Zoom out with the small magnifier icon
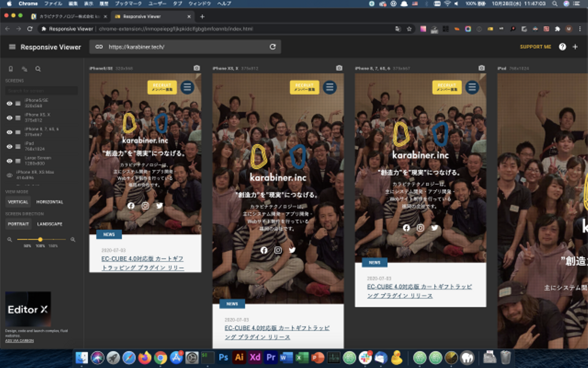This screenshot has height=368, width=588. point(9,240)
